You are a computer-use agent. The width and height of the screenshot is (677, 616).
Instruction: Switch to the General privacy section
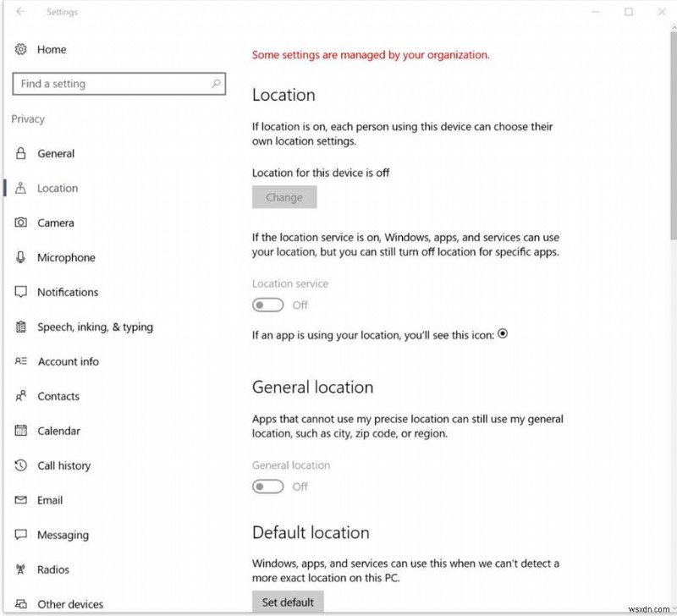[x=19, y=153]
